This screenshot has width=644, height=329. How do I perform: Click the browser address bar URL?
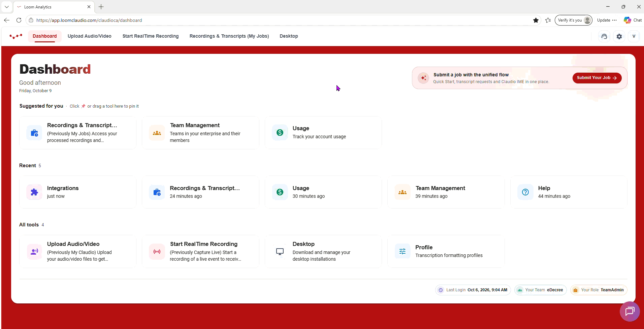coord(89,20)
